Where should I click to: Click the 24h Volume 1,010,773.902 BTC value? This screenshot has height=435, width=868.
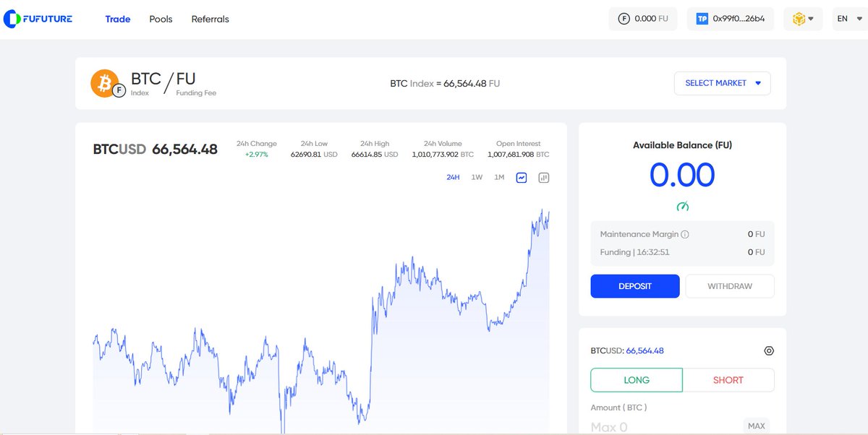tap(443, 155)
